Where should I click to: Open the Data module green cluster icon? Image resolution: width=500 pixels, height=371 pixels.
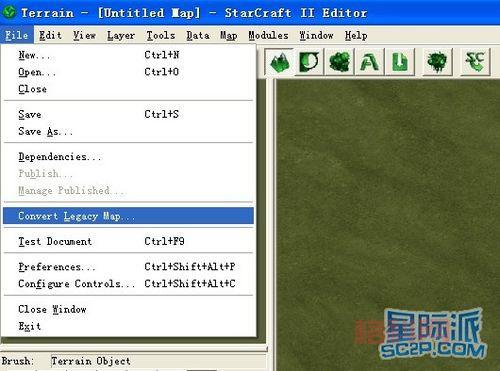(x=339, y=62)
